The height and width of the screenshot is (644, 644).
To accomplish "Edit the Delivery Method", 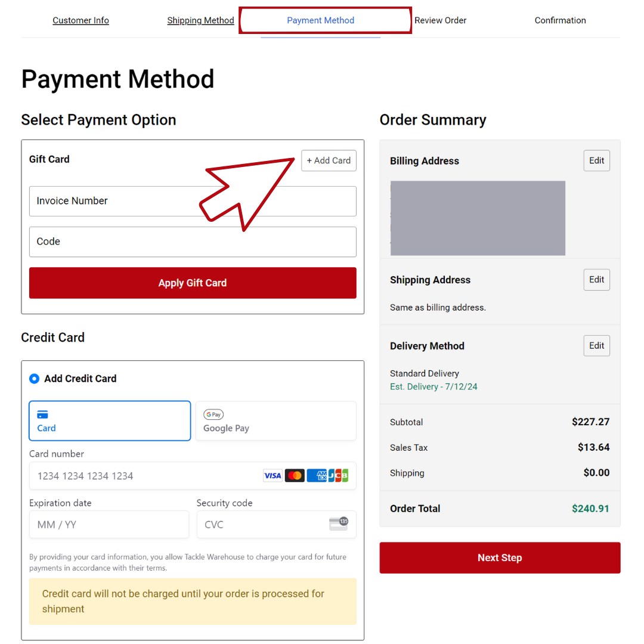I will [596, 346].
